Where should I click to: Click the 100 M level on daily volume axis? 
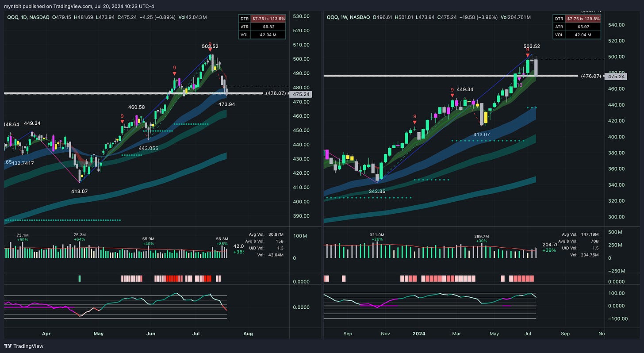[x=300, y=236]
